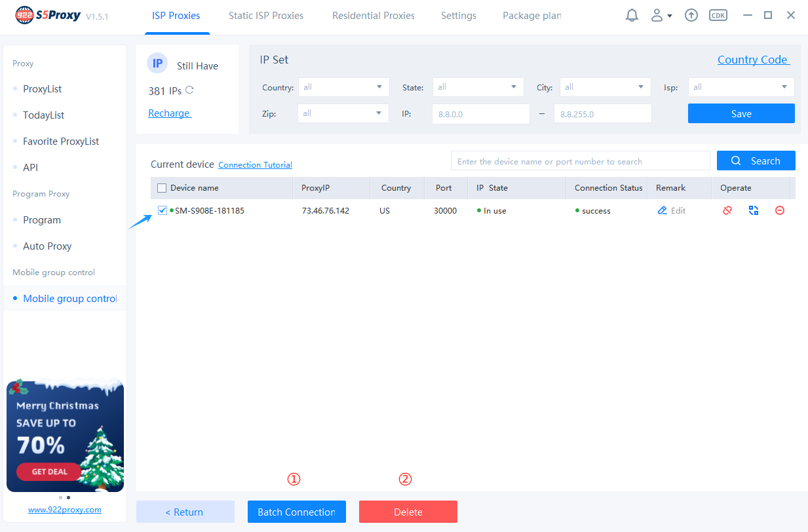
Task: Switch to the Static ISP Proxies tab
Action: [266, 16]
